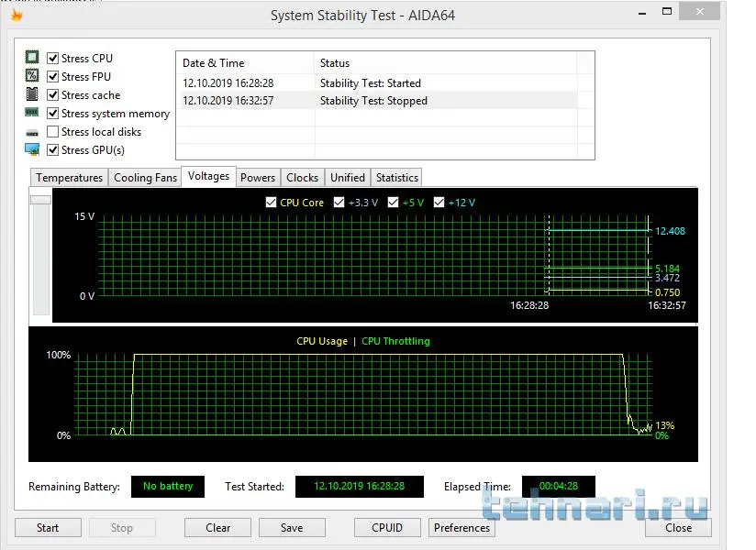Viewport: 756px width, 550px height.
Task: Select the Voltages tab
Action: tap(209, 176)
